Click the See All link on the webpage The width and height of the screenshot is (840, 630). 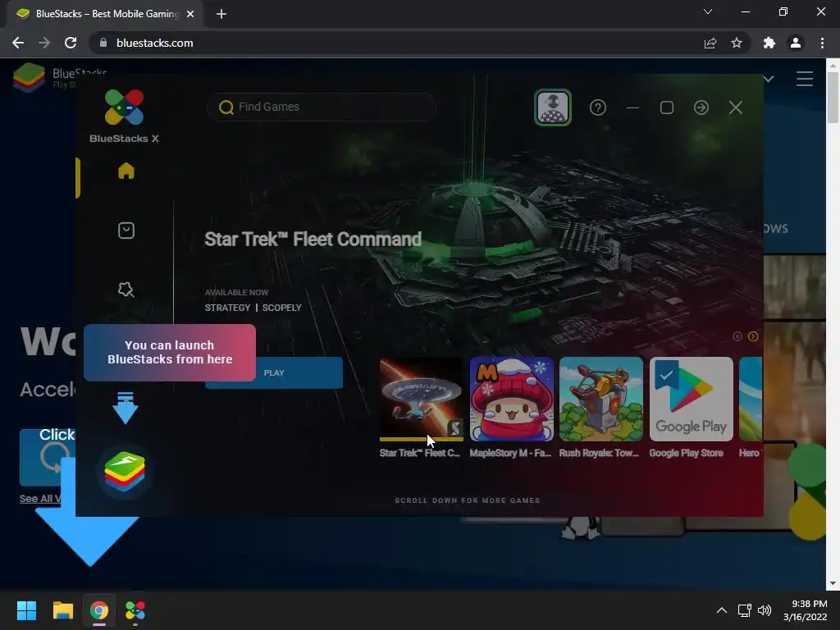click(40, 499)
